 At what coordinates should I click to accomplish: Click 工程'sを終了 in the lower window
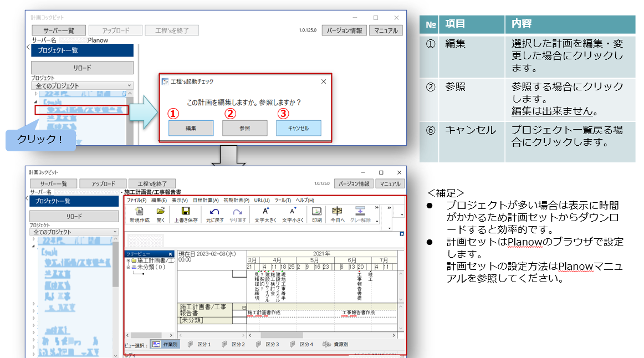pyautogui.click(x=152, y=183)
